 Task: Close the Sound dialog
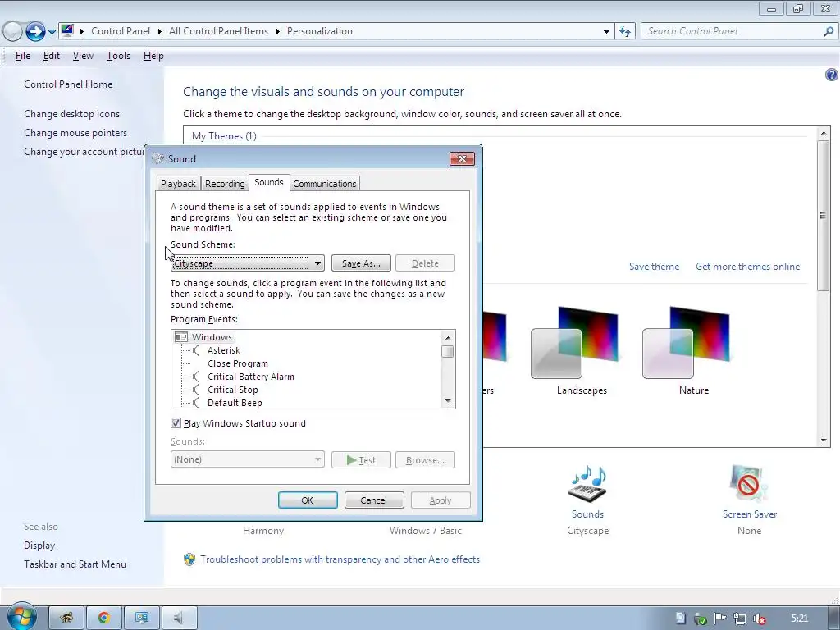[x=462, y=158]
